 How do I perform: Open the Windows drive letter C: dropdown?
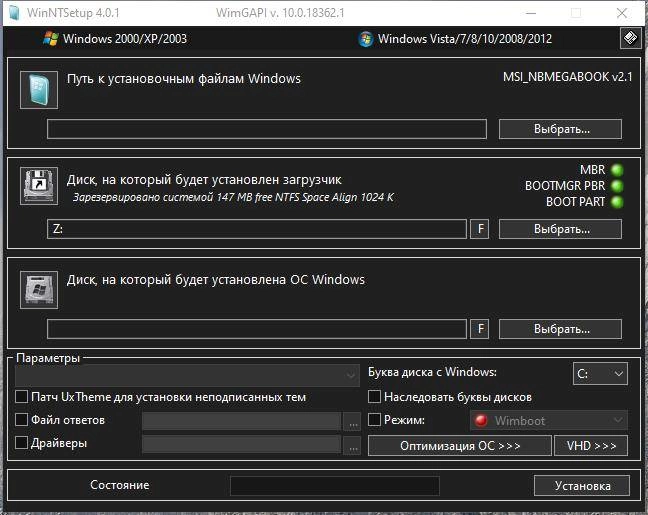click(x=600, y=374)
